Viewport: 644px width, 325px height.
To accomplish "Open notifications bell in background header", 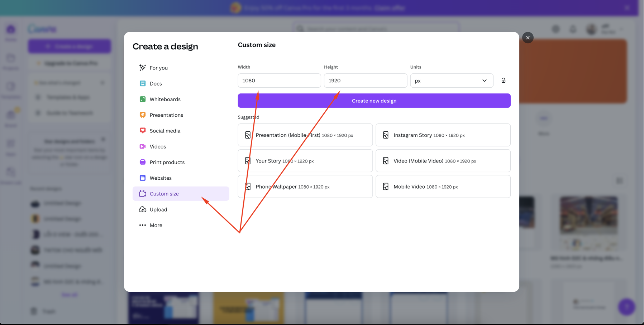I will [573, 29].
